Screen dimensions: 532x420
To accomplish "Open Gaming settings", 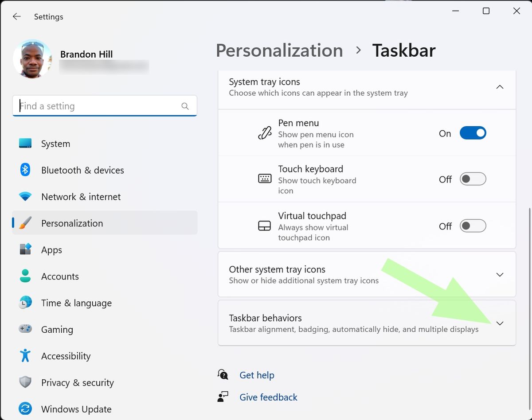I will pos(57,330).
